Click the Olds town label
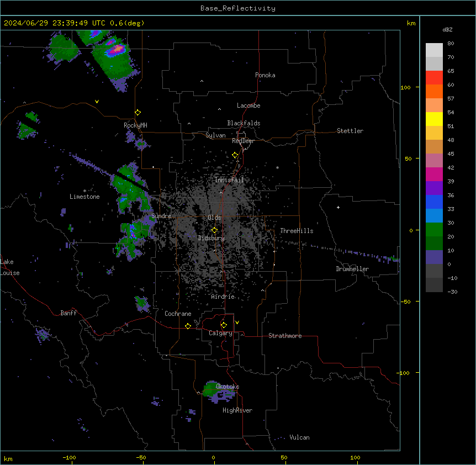The height and width of the screenshot is (465, 476). click(214, 218)
